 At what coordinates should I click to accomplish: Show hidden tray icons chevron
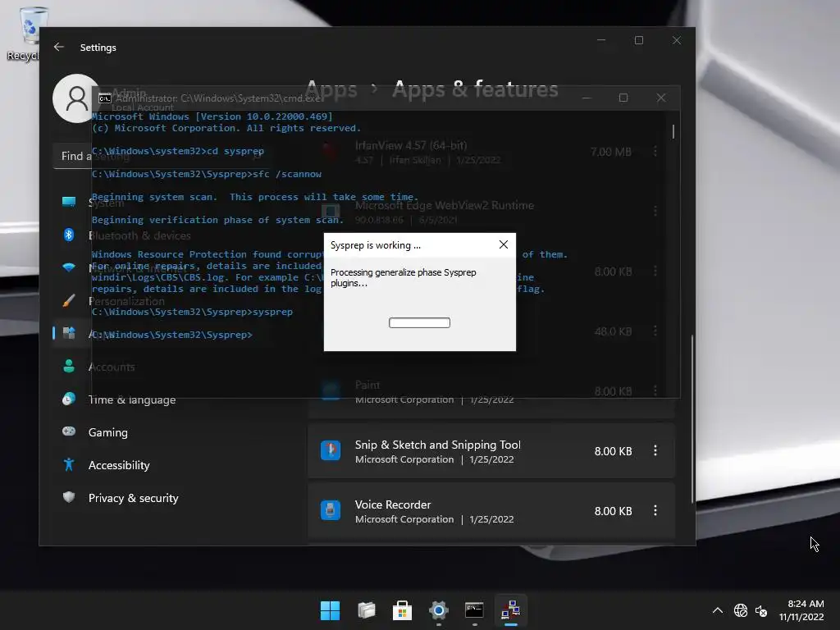tap(717, 610)
